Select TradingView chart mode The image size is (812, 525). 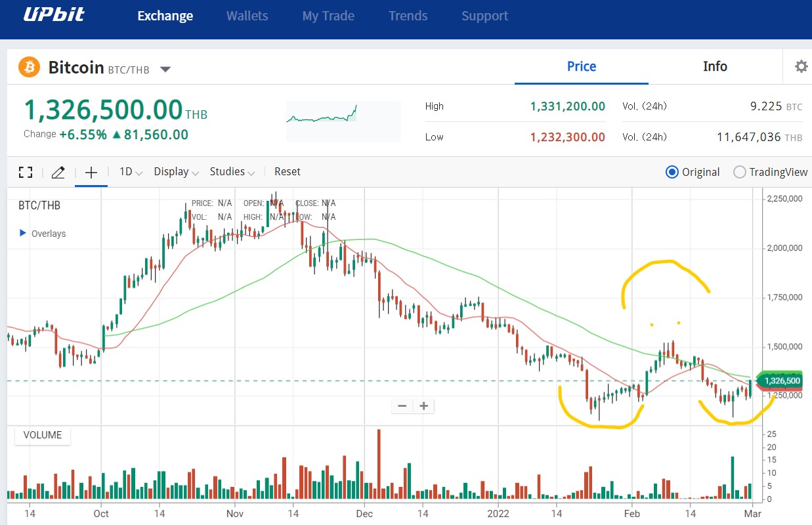771,172
